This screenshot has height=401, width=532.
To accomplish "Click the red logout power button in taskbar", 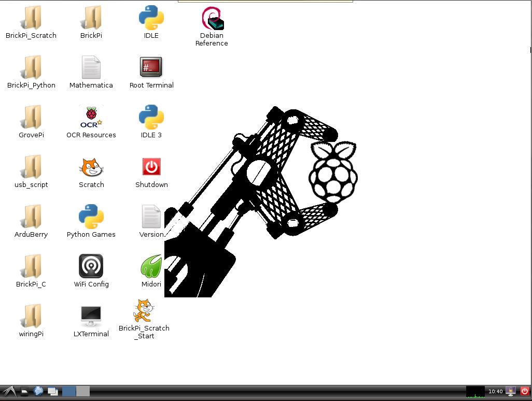I will coord(525,391).
